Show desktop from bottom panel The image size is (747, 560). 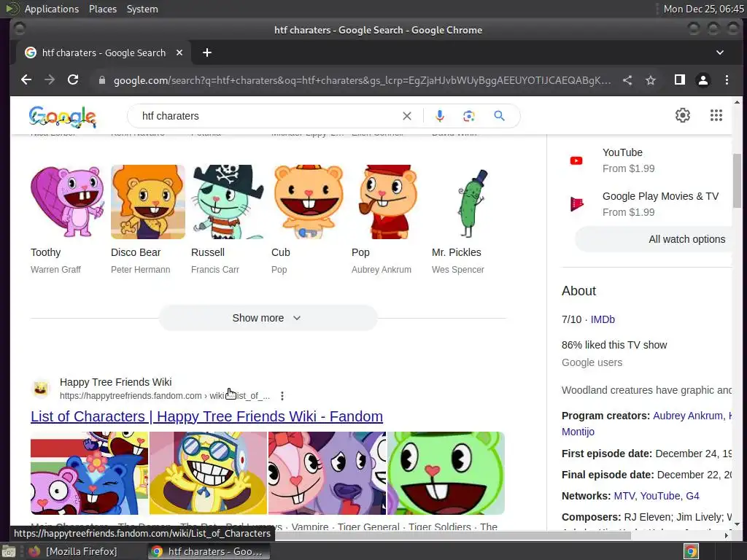coord(8,551)
